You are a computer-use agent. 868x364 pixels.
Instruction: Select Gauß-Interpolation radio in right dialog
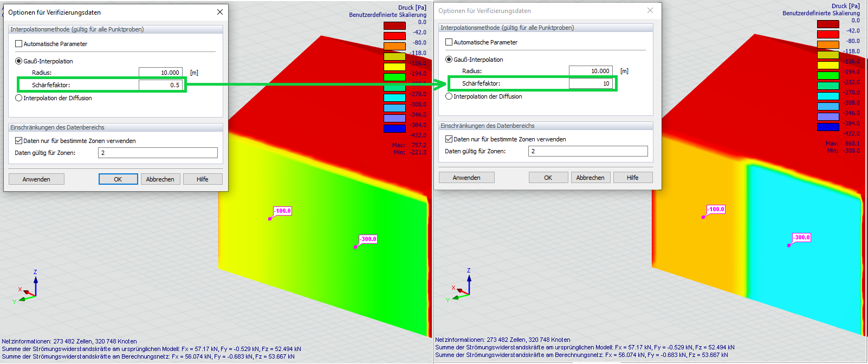click(x=449, y=60)
